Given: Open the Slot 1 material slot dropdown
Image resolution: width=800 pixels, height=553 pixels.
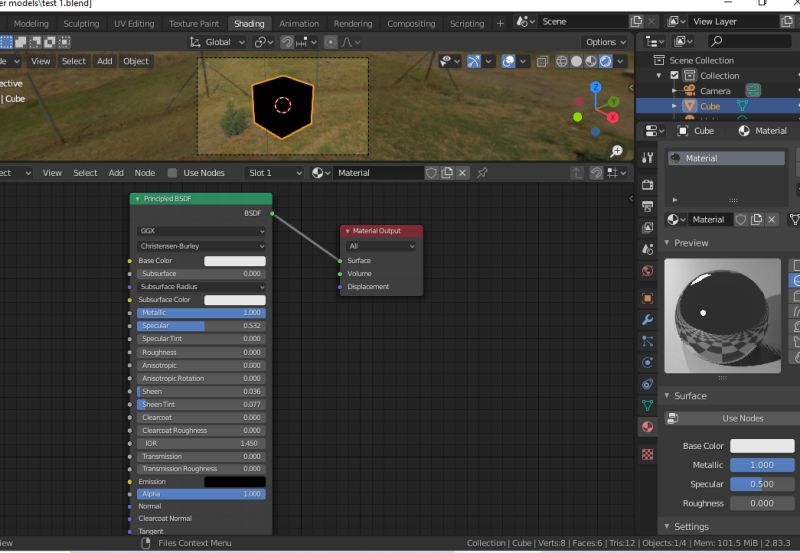Looking at the screenshot, I should 275,173.
